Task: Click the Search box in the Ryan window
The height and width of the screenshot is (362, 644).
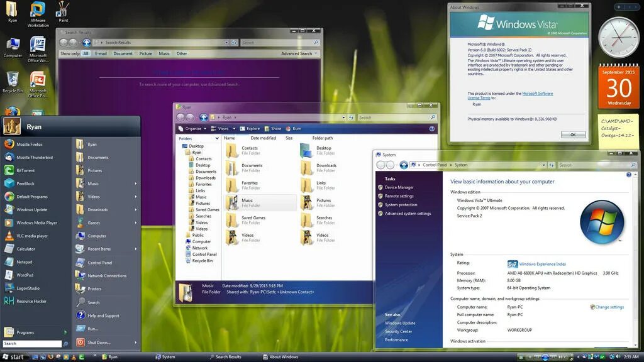Action: [x=396, y=118]
